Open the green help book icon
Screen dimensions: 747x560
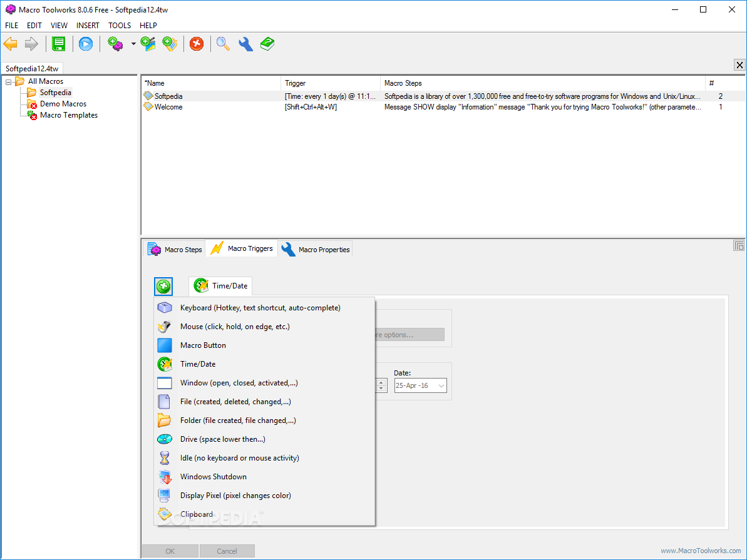click(267, 44)
